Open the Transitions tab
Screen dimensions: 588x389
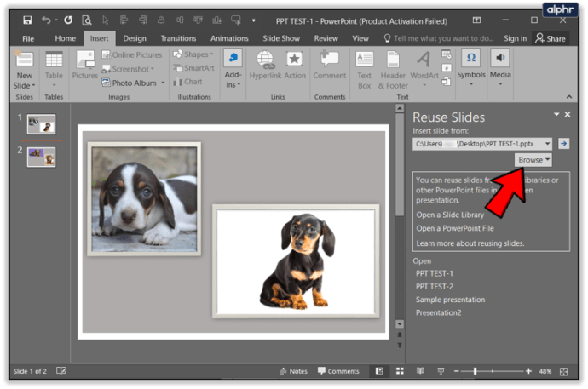(x=178, y=38)
